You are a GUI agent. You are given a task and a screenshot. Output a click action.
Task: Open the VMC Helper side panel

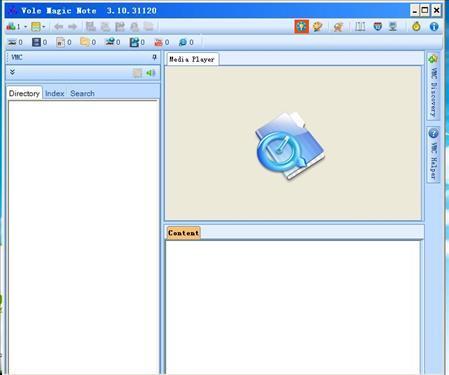[433, 155]
